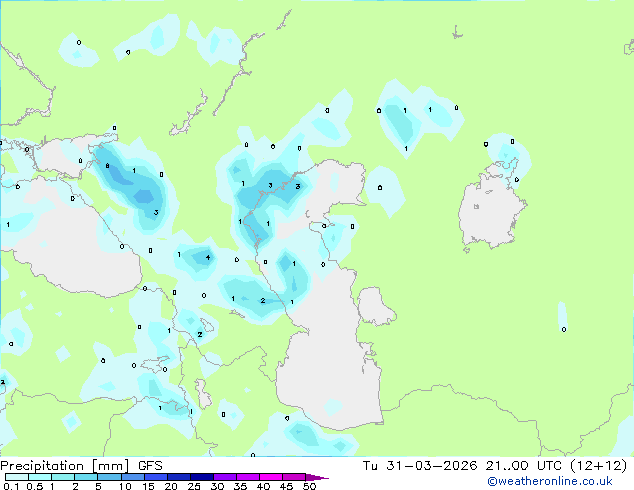Screen dimensions: 634x490
Task: Click the 'Precipitation [mm] GFS' title
Action: click(81, 466)
